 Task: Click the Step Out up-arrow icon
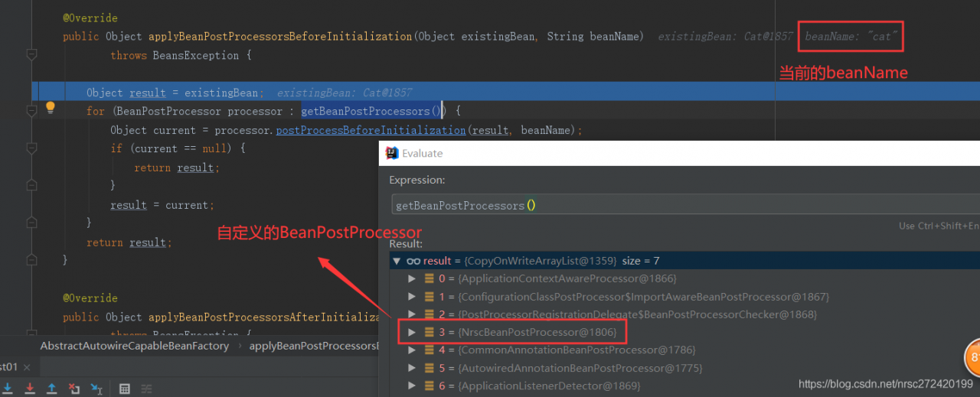coord(52,389)
